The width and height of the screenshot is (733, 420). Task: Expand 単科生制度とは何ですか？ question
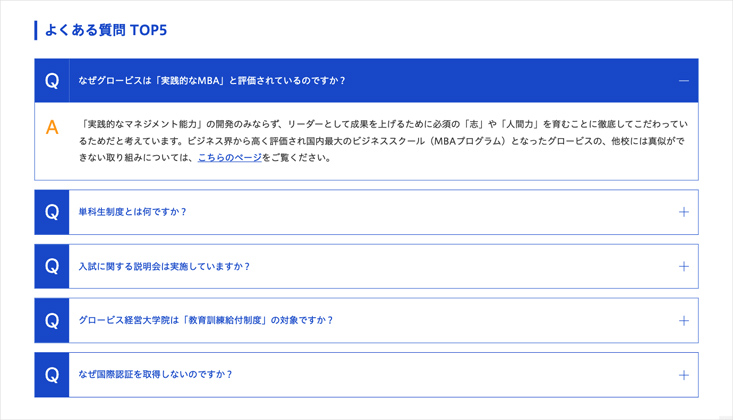tap(366, 212)
